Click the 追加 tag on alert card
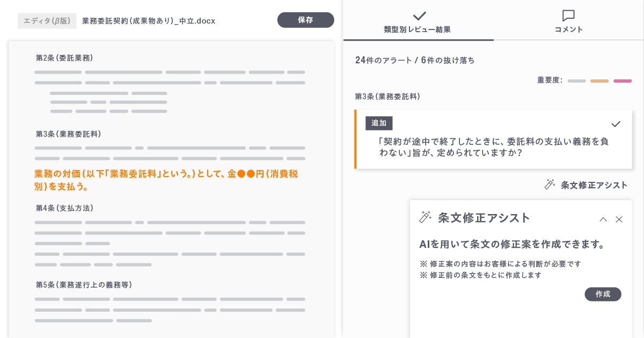This screenshot has height=338, width=644. [x=379, y=123]
